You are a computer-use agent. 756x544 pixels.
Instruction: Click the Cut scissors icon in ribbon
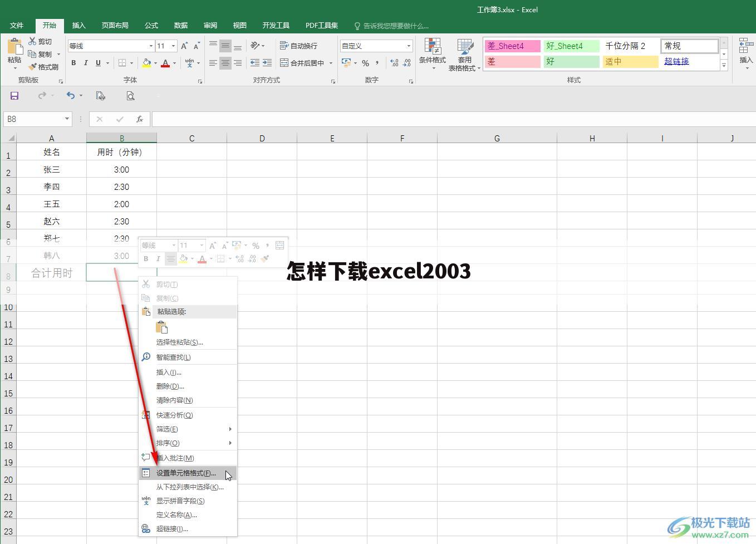(x=32, y=41)
